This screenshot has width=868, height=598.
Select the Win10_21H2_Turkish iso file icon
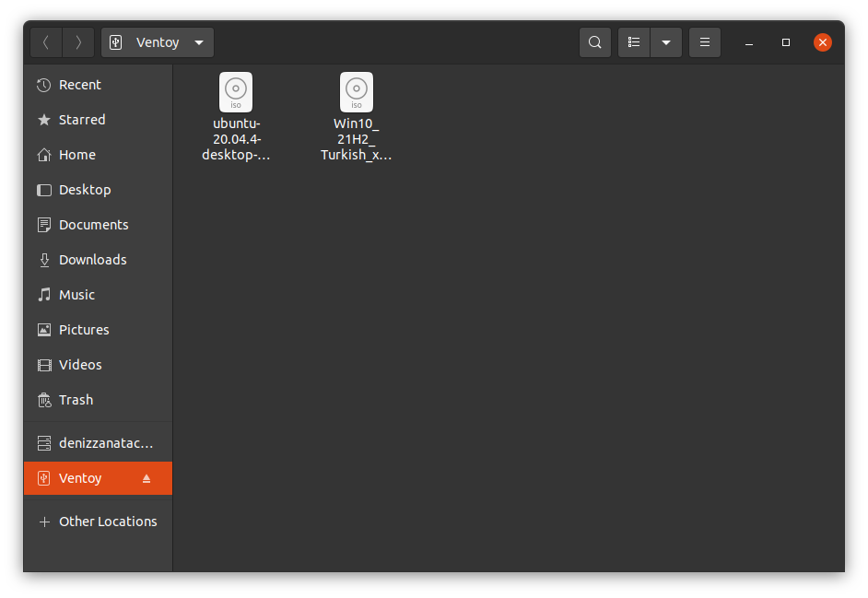click(x=357, y=92)
